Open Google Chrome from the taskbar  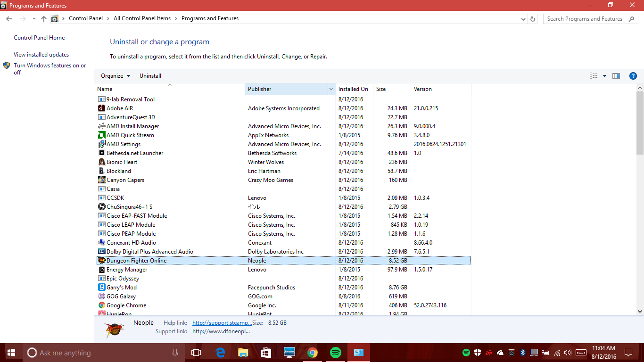(x=312, y=353)
